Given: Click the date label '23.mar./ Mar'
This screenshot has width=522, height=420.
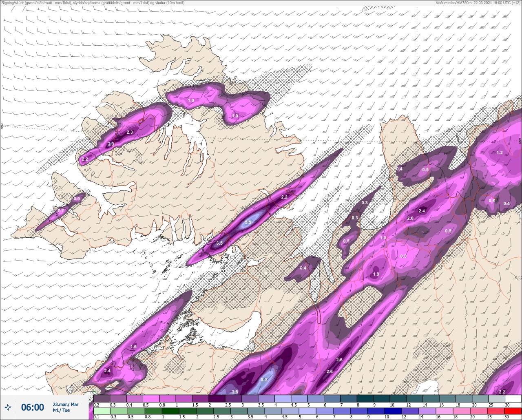Looking at the screenshot, I should (x=65, y=405).
